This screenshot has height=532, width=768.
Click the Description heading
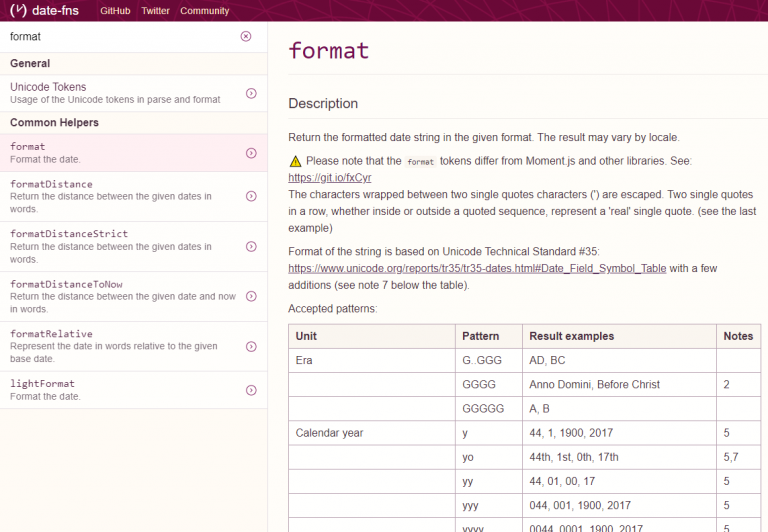point(323,103)
